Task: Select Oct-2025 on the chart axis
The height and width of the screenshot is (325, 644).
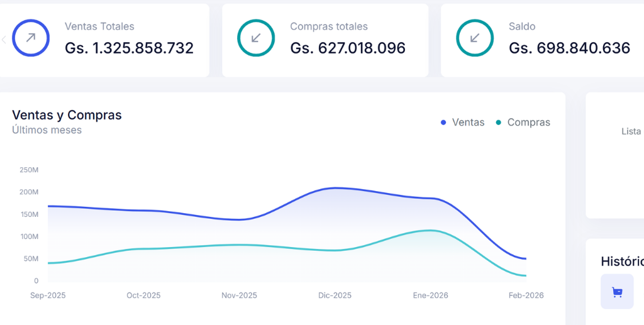Action: (x=143, y=295)
